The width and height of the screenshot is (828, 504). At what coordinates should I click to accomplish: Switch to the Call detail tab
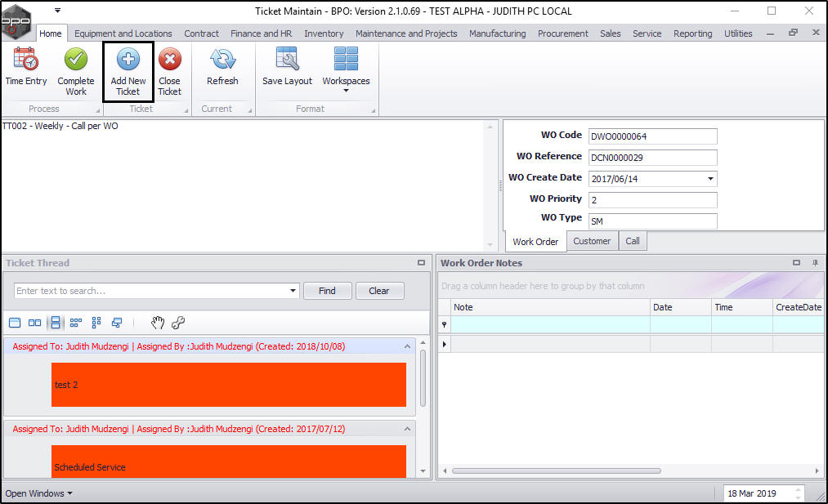click(x=632, y=241)
